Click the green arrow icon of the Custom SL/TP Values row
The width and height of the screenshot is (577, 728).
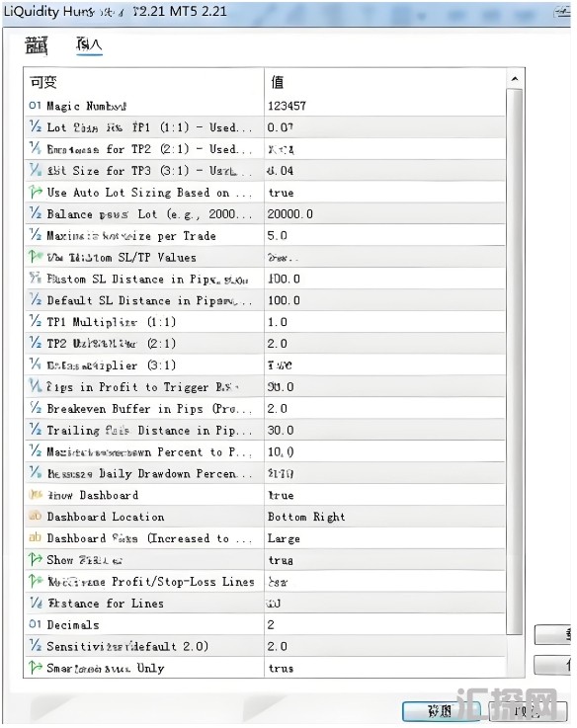pos(36,257)
